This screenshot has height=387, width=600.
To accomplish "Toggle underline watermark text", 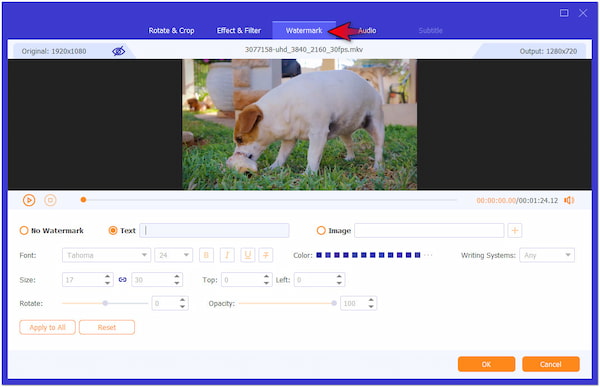I will [x=248, y=255].
